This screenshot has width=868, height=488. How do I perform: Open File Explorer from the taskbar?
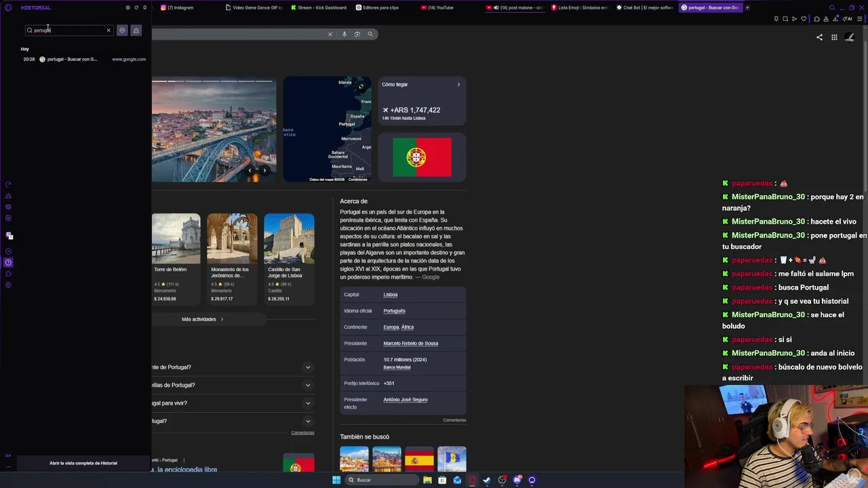[x=427, y=480]
